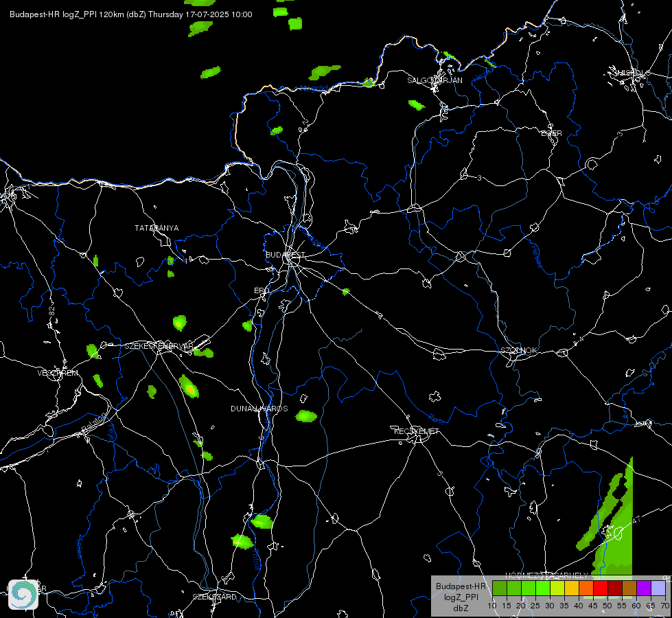Pick the lavender 65–70 dBZ swatch
Viewport: 672px width, 618px height.
(x=658, y=588)
